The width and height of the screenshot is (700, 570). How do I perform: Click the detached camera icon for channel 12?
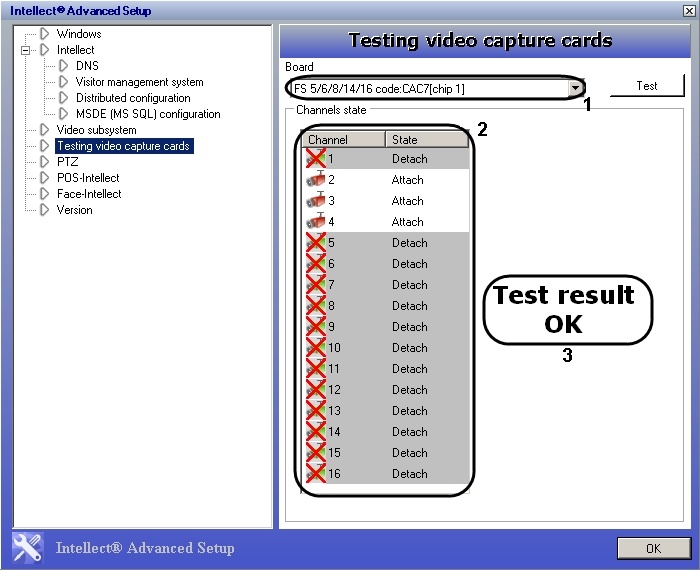click(x=316, y=389)
